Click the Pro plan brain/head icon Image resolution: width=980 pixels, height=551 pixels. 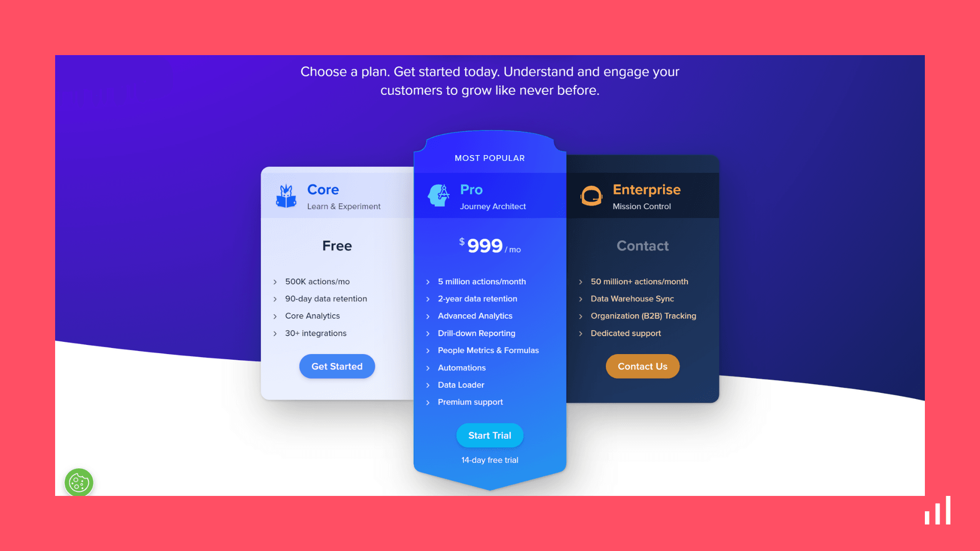tap(438, 195)
